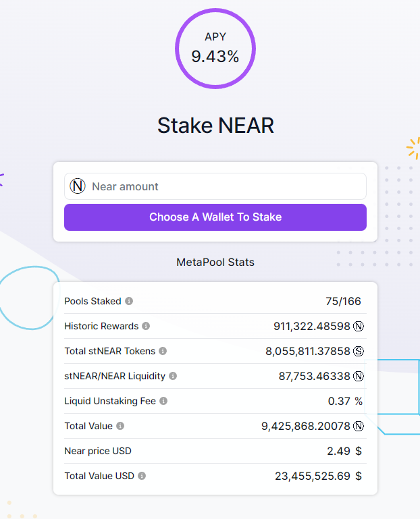Screen dimensions: 420x519
Task: Click the Liquid Unstaking Fee info icon
Action: 163,401
